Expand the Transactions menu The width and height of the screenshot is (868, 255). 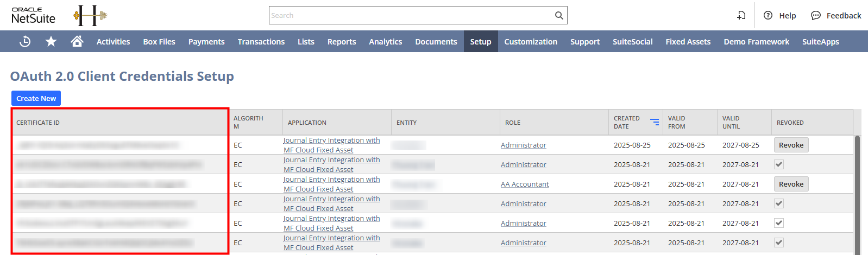pos(261,42)
